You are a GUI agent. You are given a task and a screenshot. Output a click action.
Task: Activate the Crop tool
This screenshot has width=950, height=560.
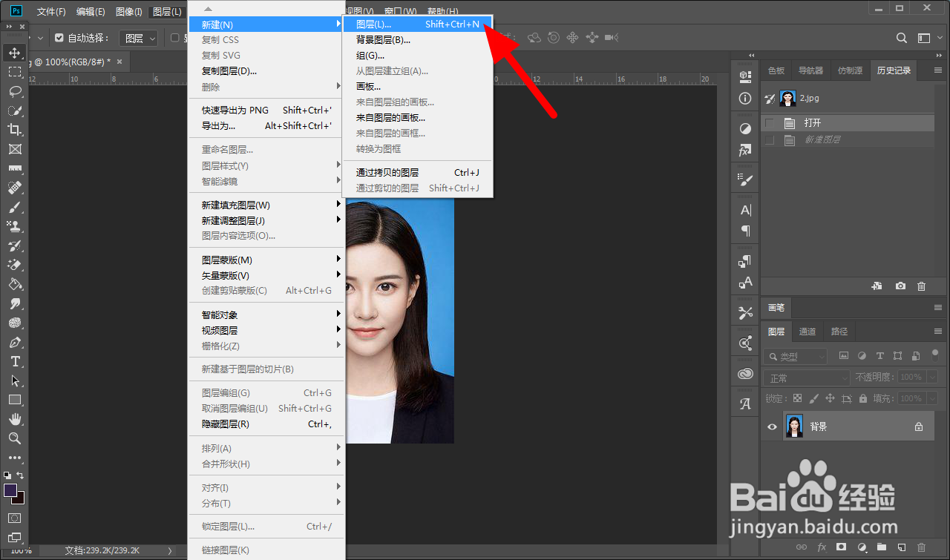coord(15,130)
